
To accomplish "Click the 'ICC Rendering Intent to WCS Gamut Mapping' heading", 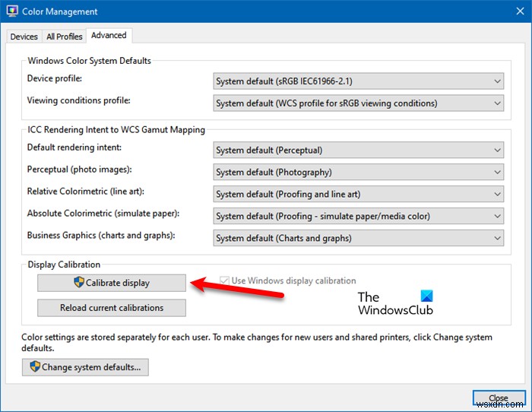I will [116, 130].
